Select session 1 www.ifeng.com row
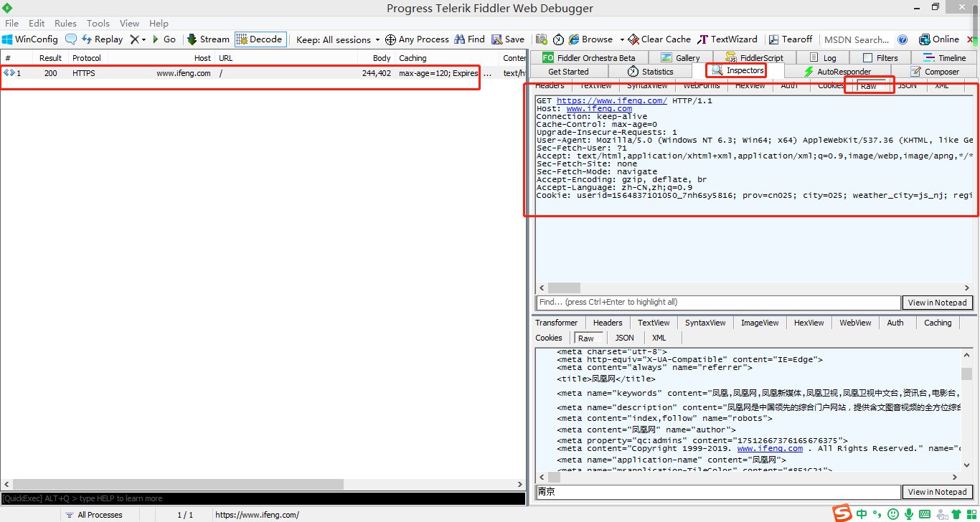 (263, 73)
